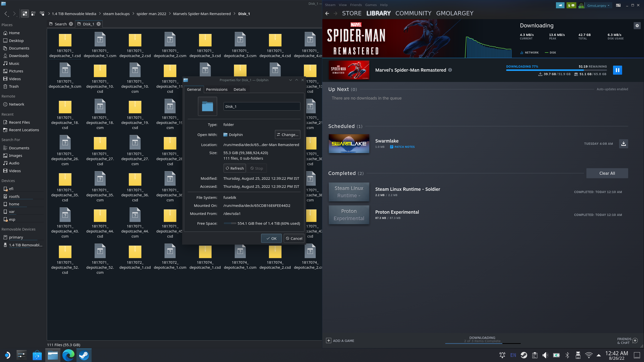Click the Spider-Man info icon
The width and height of the screenshot is (644, 362).
(x=450, y=70)
